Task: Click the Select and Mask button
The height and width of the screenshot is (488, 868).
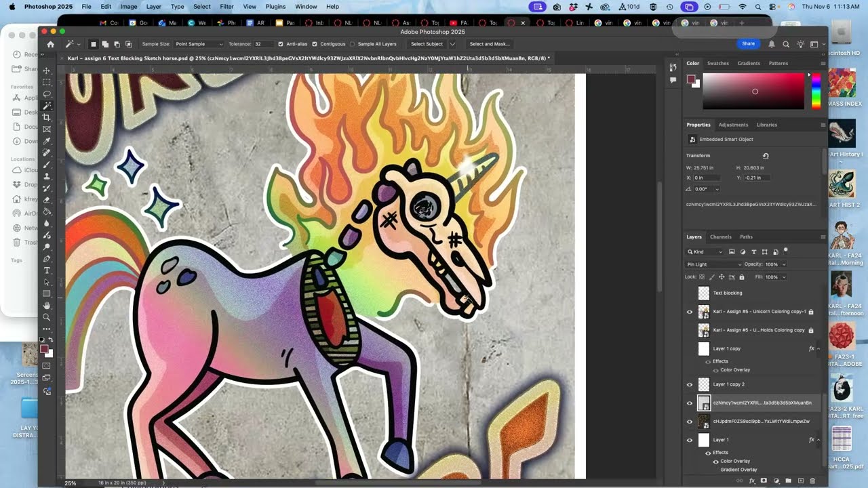Action: (490, 44)
